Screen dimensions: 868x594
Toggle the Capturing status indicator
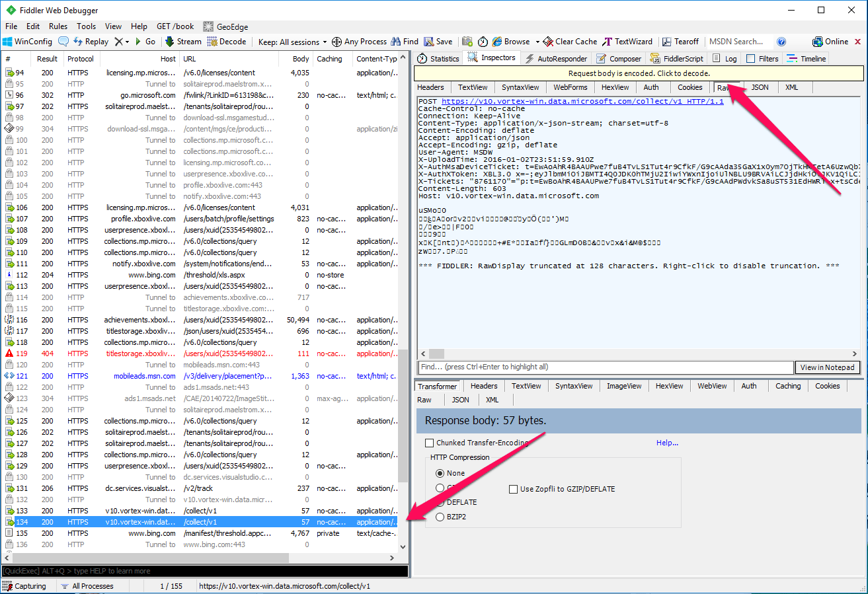[x=24, y=586]
